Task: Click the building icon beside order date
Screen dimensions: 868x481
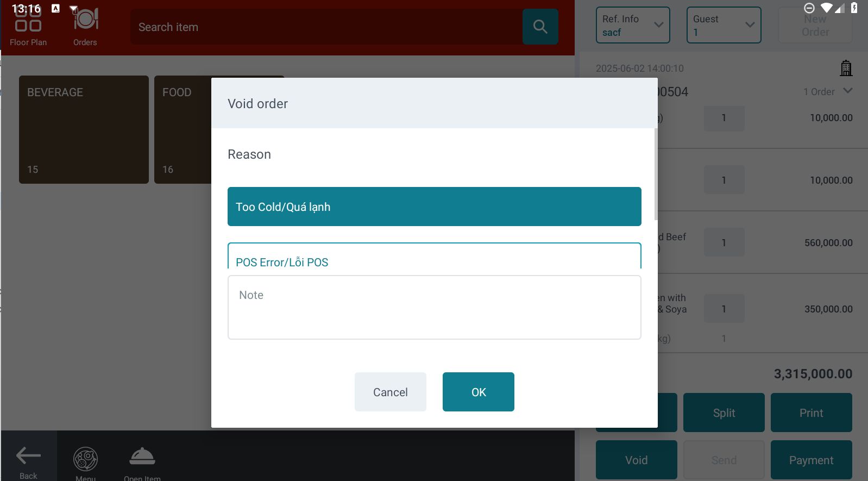Action: [x=846, y=68]
